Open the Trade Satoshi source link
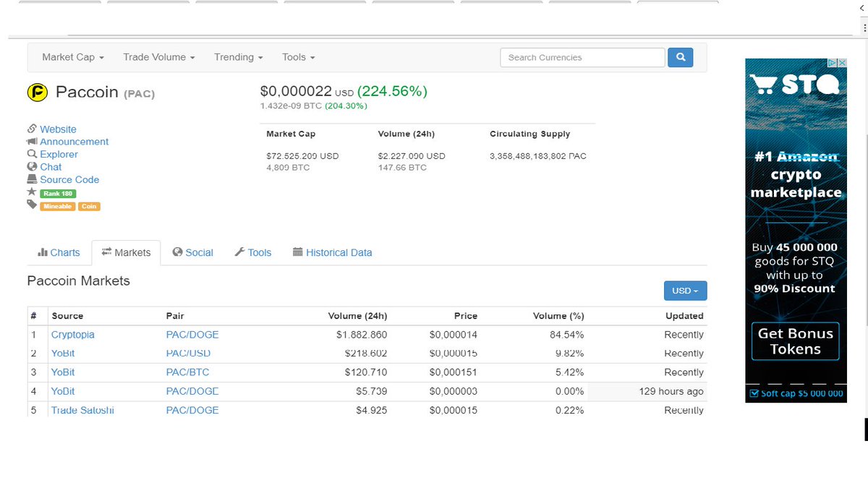This screenshot has width=868, height=488. click(x=82, y=410)
